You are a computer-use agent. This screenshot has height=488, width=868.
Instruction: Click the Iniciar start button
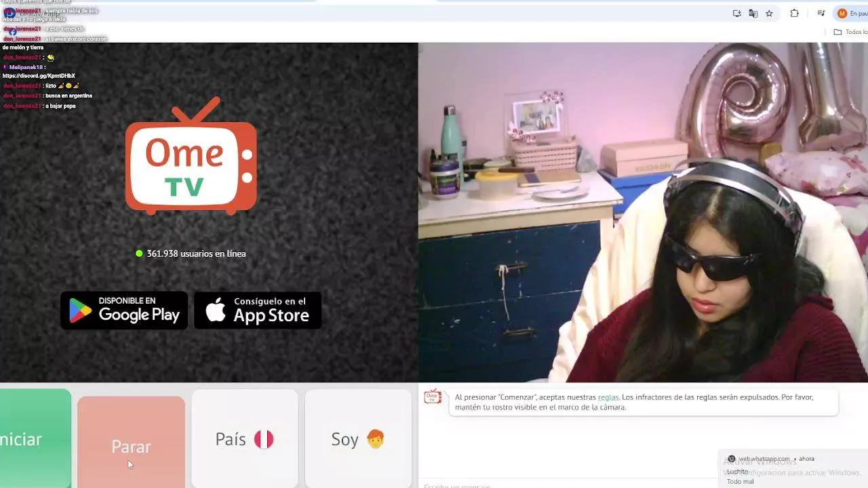coord(35,439)
